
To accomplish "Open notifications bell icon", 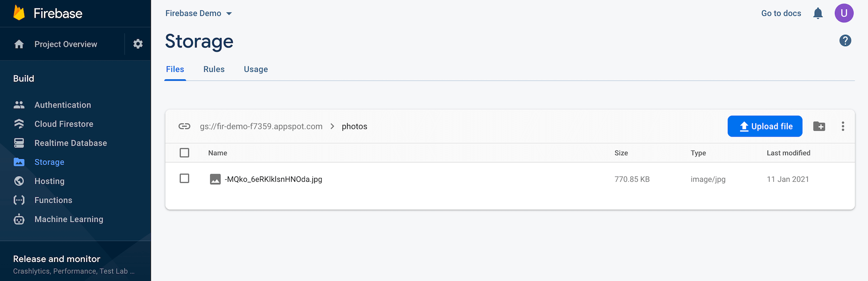I will point(818,13).
